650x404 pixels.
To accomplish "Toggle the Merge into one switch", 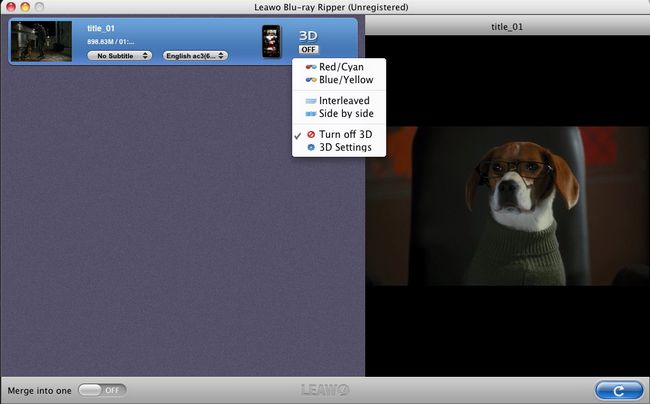I will pos(102,390).
